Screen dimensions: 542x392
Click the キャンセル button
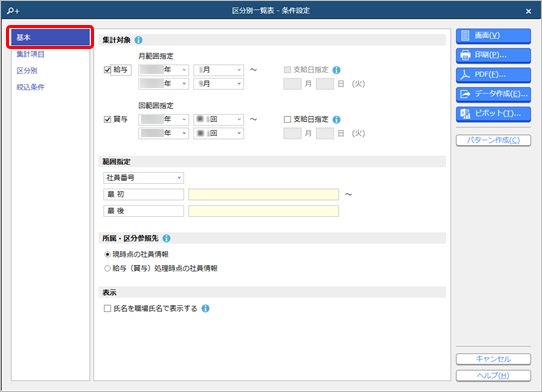pyautogui.click(x=493, y=359)
